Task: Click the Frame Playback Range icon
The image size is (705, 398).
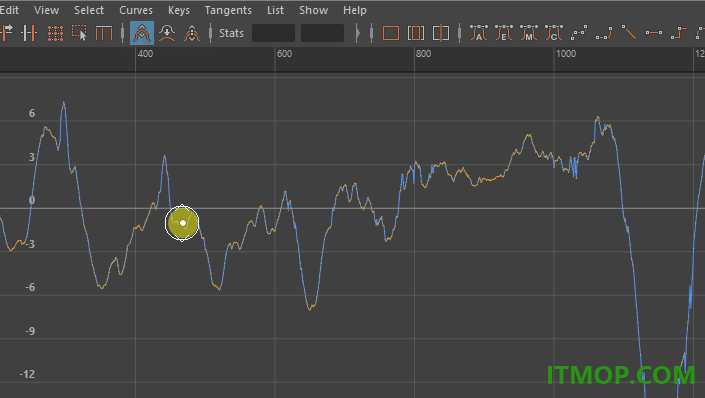Action: click(x=416, y=33)
